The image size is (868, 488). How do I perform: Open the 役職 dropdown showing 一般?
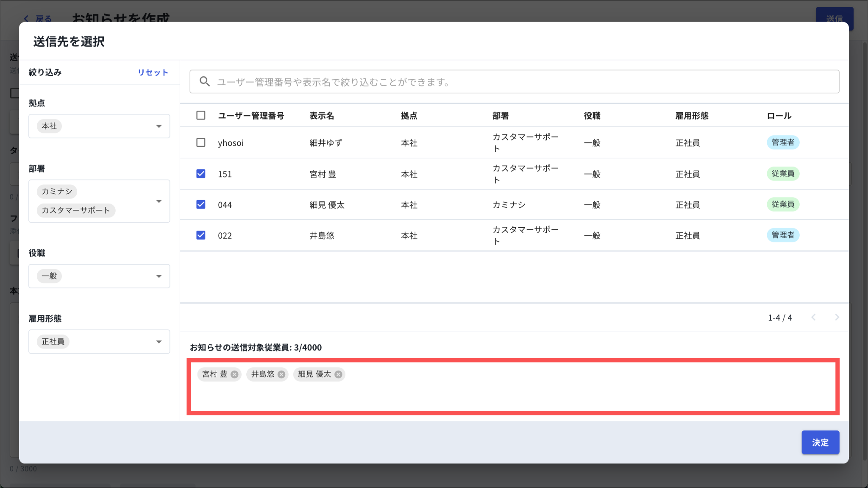(x=159, y=276)
